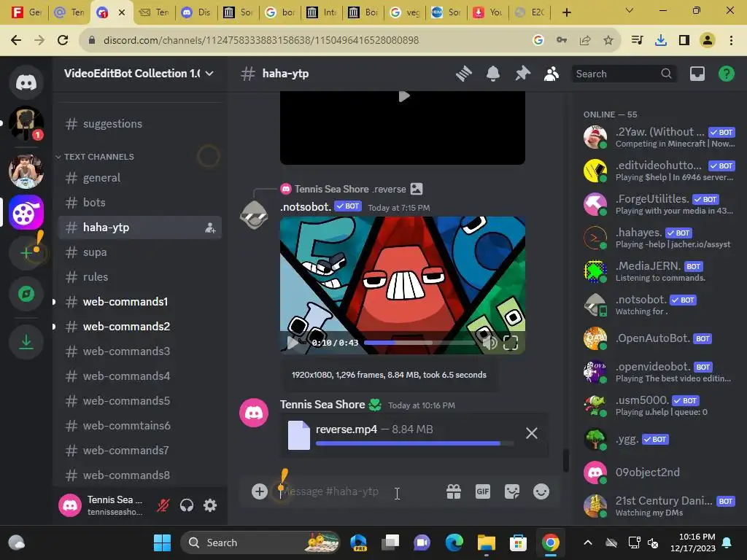Open the gift Nitro icon
Image resolution: width=747 pixels, height=560 pixels.
point(454,491)
